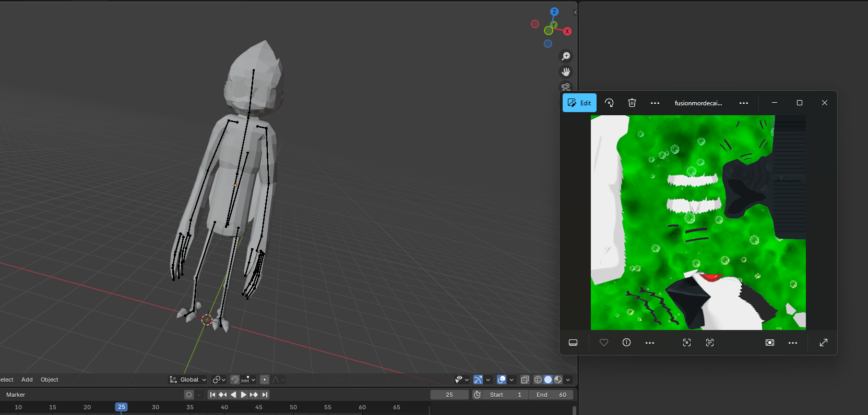Open the transform pivot point dropdown
Viewport: 868px width, 415px height.
tap(219, 380)
